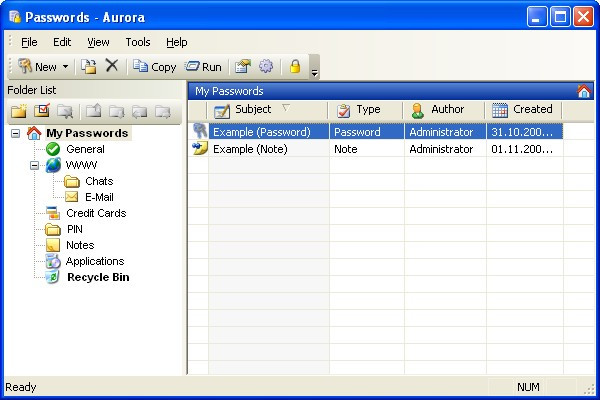Image resolution: width=600 pixels, height=400 pixels.
Task: Open the New button dropdown arrow
Action: pos(65,67)
